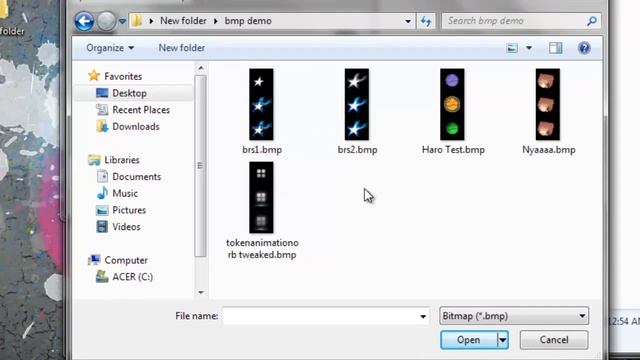Viewport: 640px width, 360px height.
Task: Select Computer in navigation pane
Action: 126,260
